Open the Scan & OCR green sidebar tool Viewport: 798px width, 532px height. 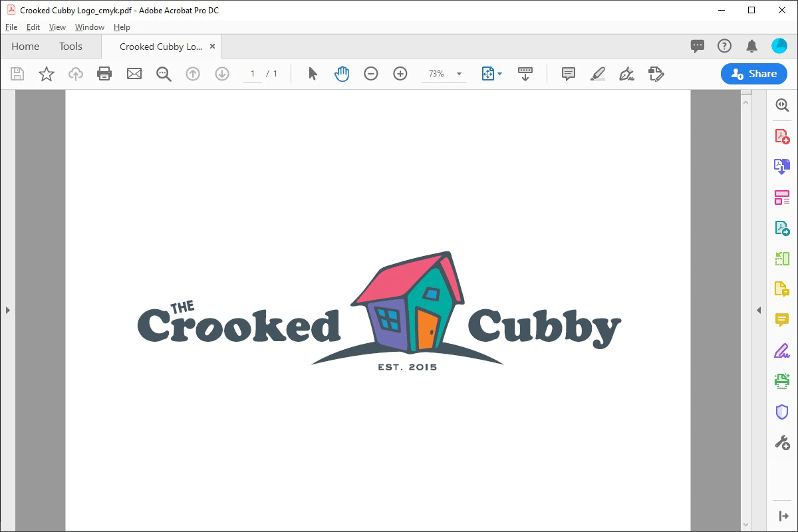pyautogui.click(x=782, y=381)
